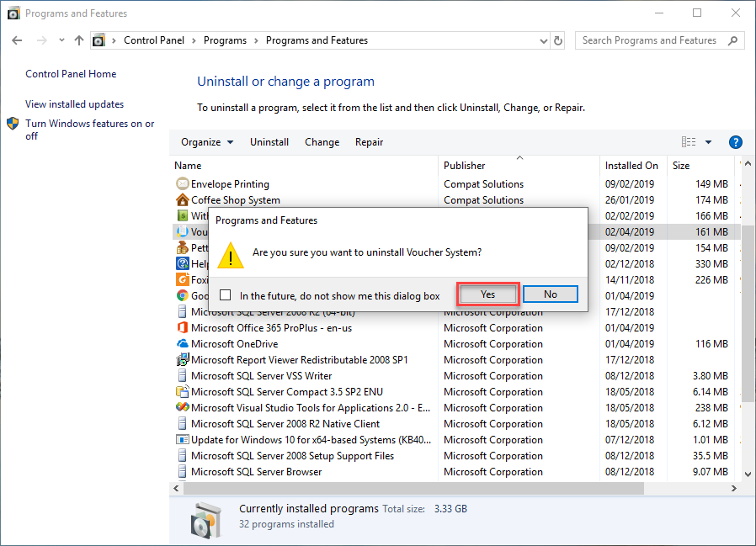
Task: Sort by the Installed On column header
Action: pyautogui.click(x=631, y=166)
